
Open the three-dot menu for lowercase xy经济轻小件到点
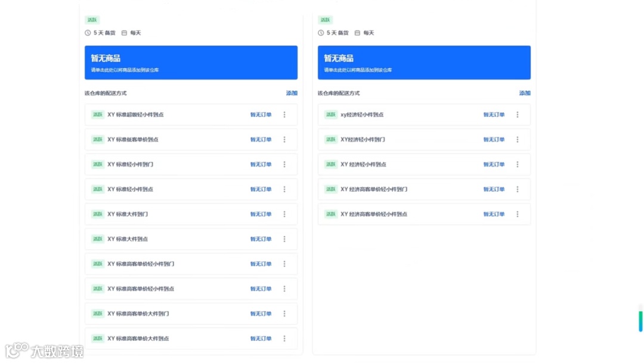[518, 115]
